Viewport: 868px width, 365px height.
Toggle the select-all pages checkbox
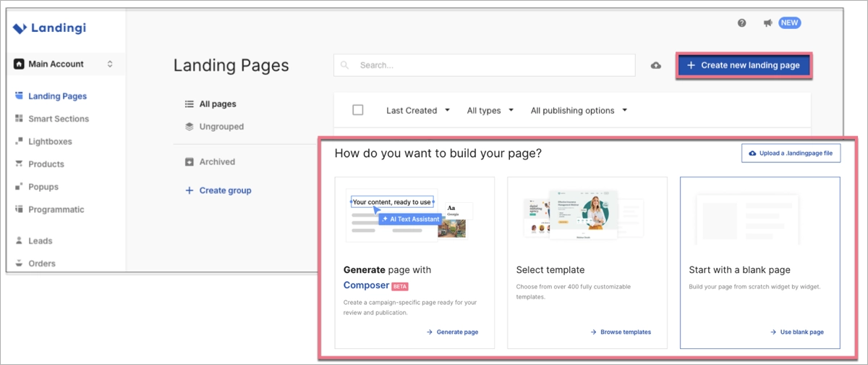(357, 110)
